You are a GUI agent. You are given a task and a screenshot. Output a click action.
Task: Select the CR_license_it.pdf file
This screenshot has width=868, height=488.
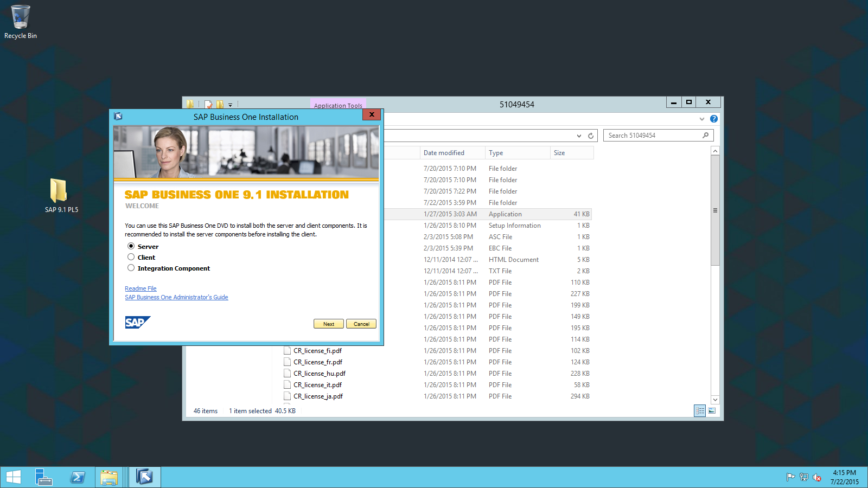pos(317,385)
